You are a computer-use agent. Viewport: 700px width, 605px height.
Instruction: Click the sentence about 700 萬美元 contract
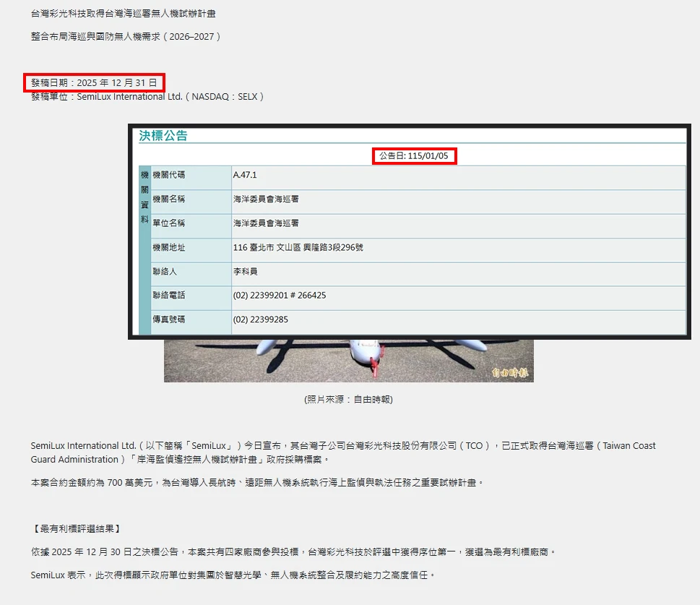coord(257,483)
